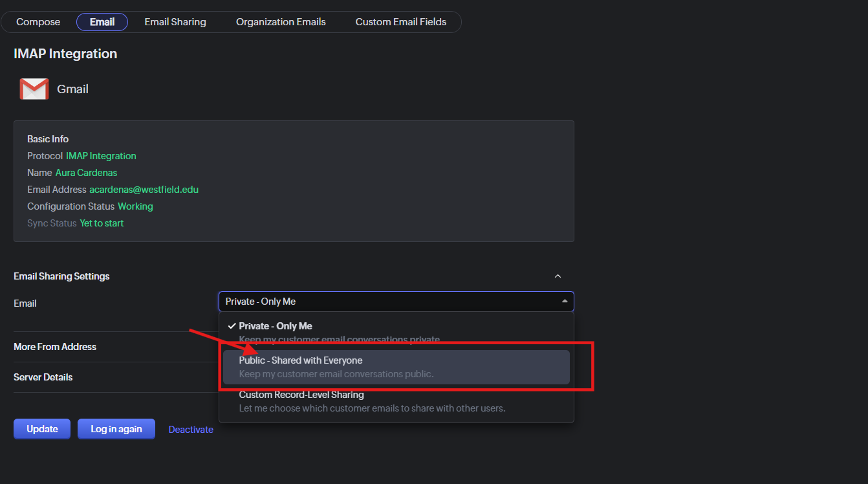This screenshot has height=484, width=868.
Task: Open the Custom Email Fields tab
Action: (x=400, y=22)
